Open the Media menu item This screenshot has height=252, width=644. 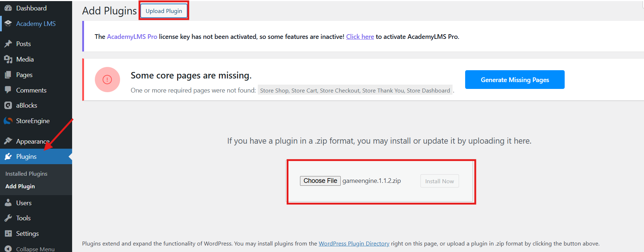click(36, 59)
